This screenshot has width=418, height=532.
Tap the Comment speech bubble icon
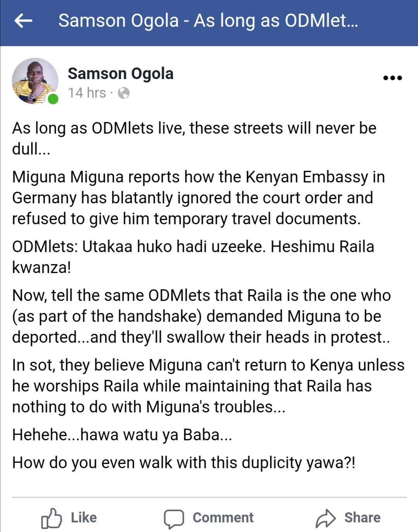pyautogui.click(x=174, y=519)
